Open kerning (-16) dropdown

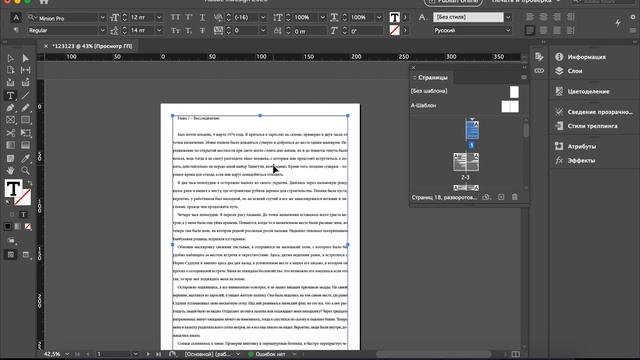(x=263, y=18)
